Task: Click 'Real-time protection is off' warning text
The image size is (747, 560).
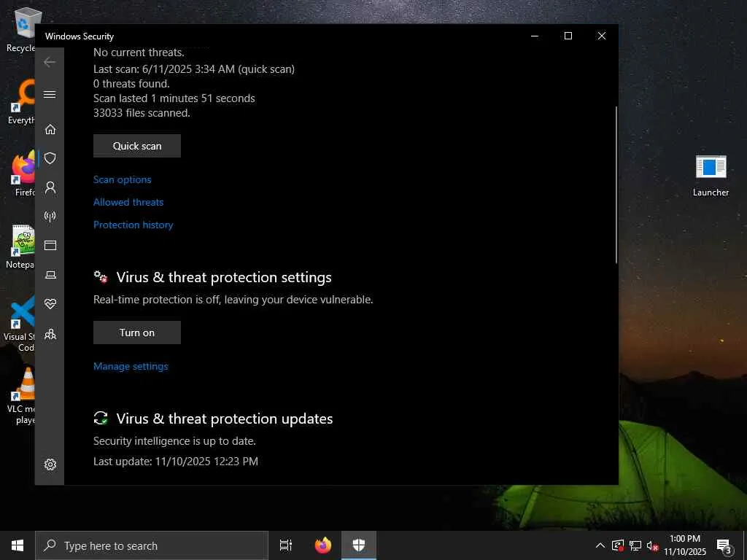Action: tap(233, 300)
